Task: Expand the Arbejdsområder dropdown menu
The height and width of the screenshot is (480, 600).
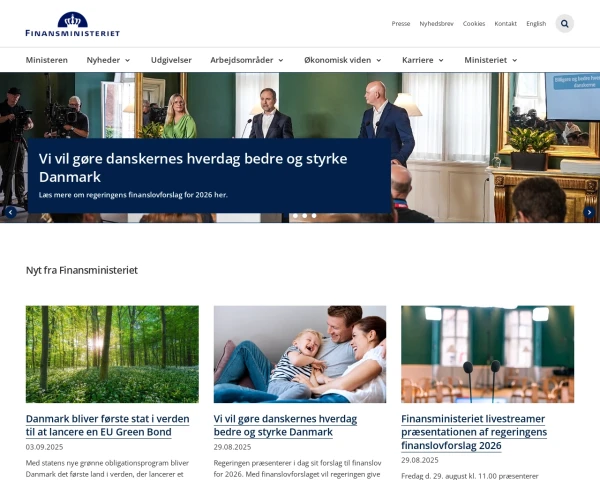Action: click(247, 60)
